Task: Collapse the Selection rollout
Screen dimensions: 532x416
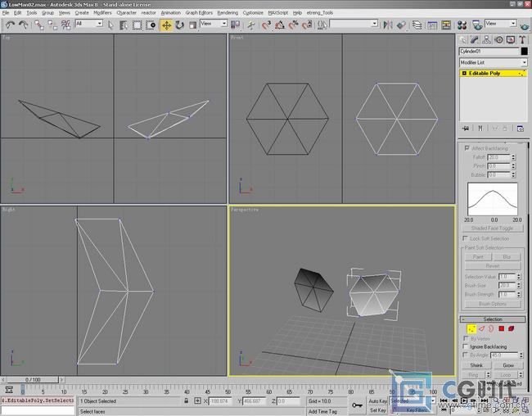Action: pyautogui.click(x=493, y=319)
